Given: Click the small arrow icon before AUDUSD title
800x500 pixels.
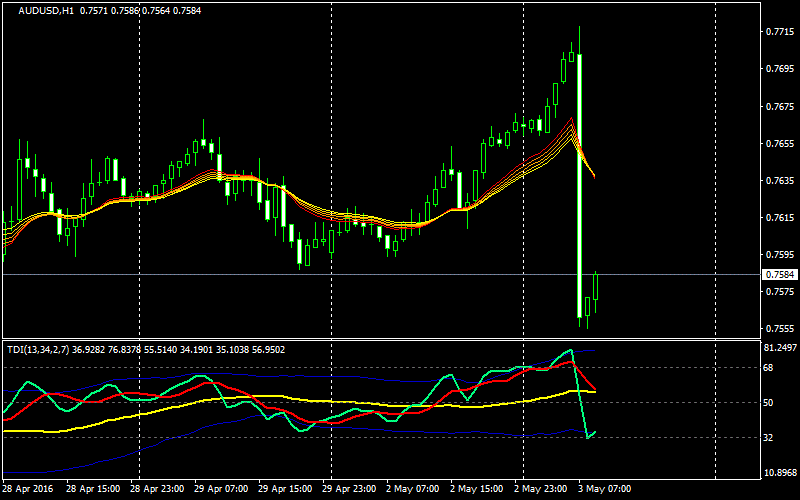Looking at the screenshot, I should point(11,11).
